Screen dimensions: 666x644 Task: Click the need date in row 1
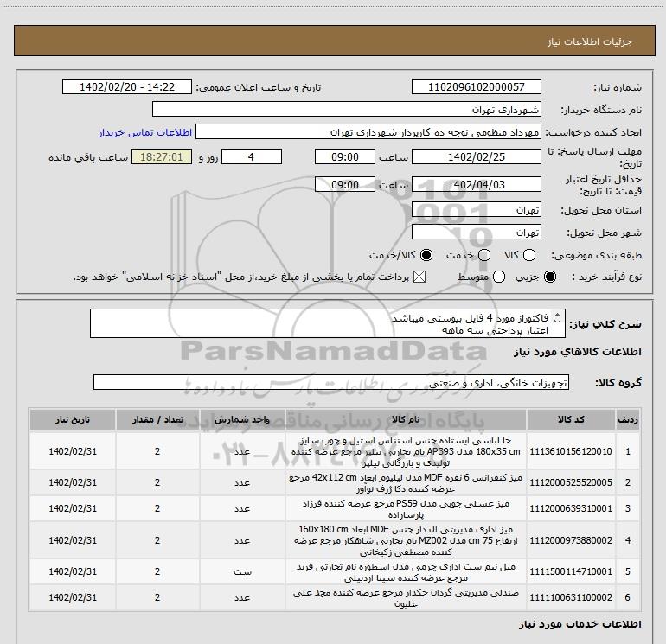(x=73, y=451)
